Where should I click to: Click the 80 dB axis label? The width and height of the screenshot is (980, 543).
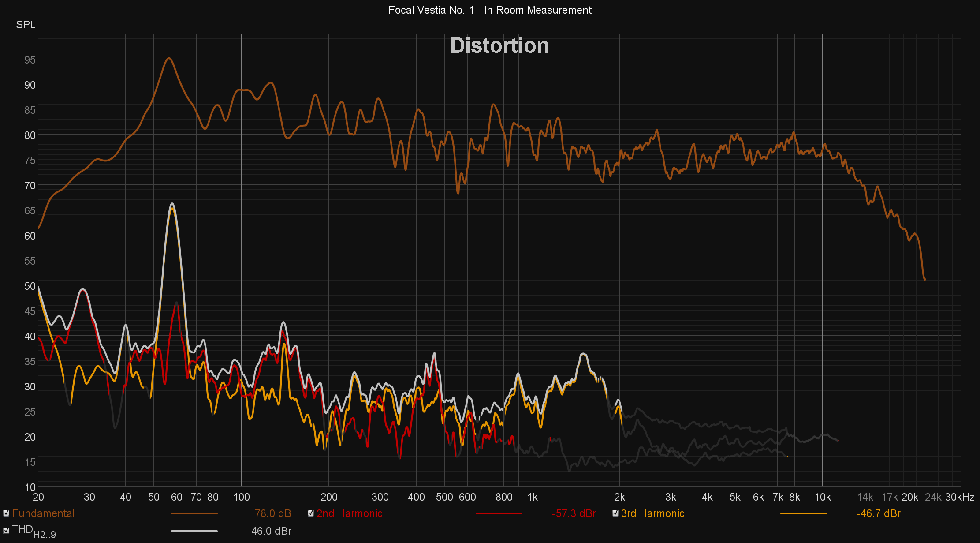tap(30, 135)
